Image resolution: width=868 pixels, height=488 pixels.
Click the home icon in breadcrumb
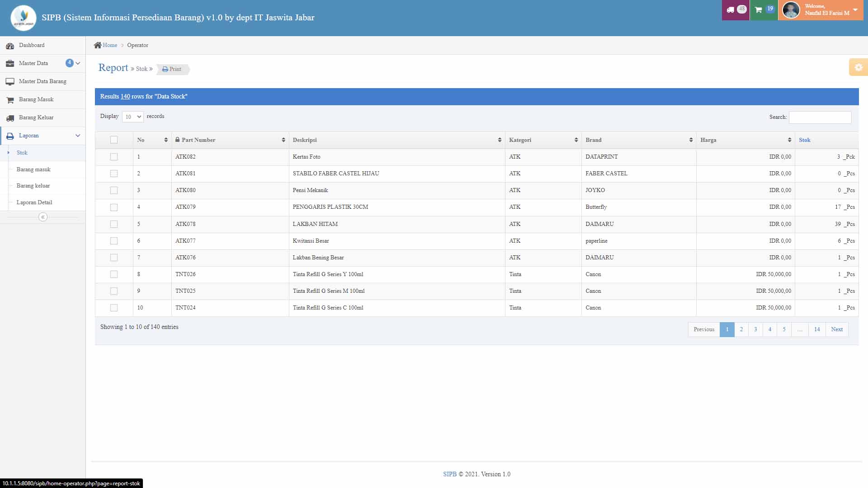[x=98, y=45]
